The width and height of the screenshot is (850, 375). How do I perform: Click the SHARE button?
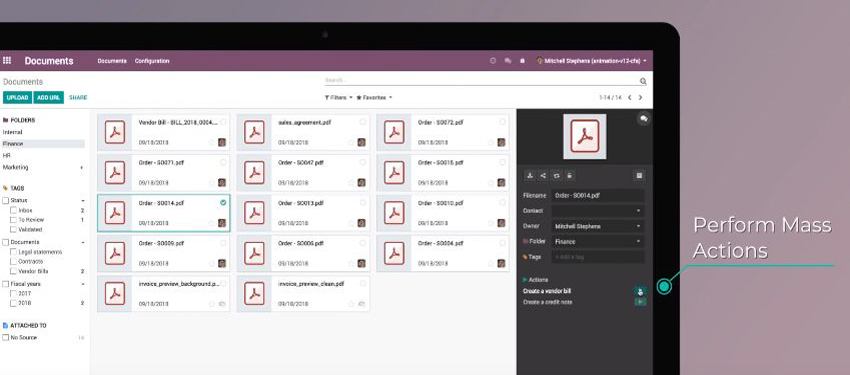click(78, 98)
